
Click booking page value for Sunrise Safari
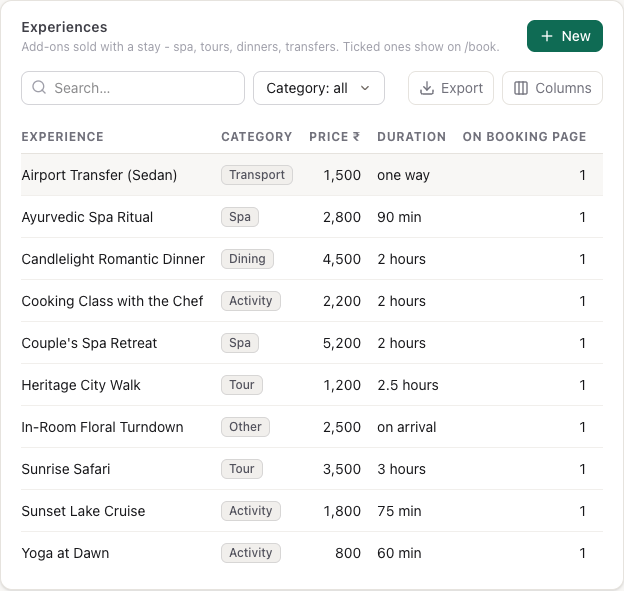click(x=582, y=469)
